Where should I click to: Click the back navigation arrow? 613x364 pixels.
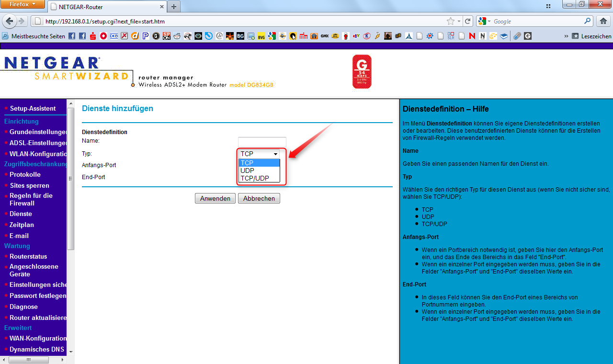pos(10,21)
